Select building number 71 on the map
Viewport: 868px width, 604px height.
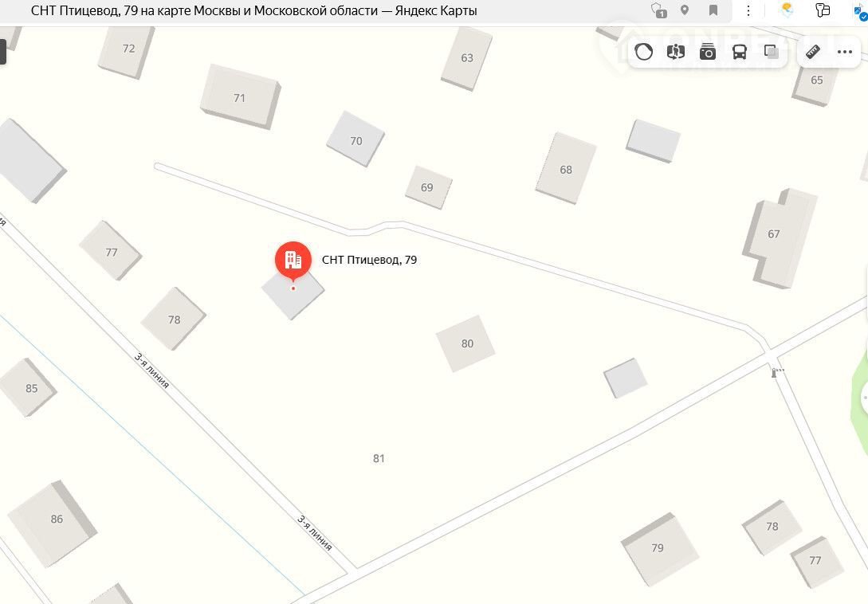click(x=240, y=97)
